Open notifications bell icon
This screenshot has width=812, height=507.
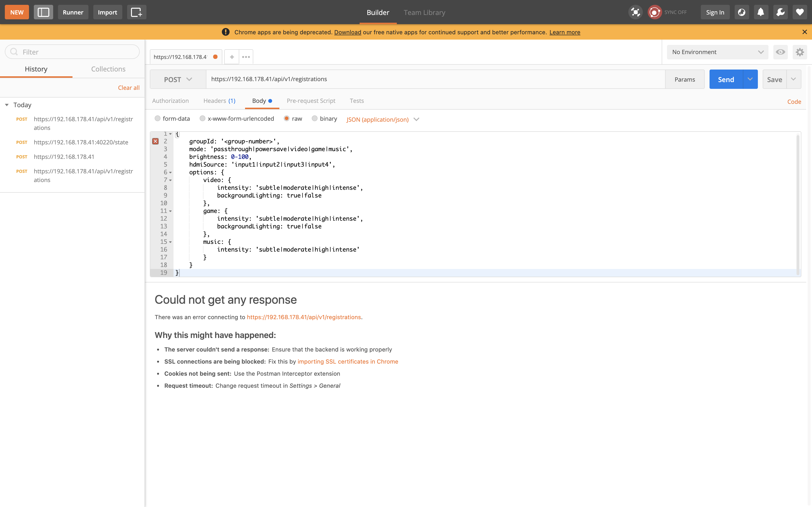[761, 12]
